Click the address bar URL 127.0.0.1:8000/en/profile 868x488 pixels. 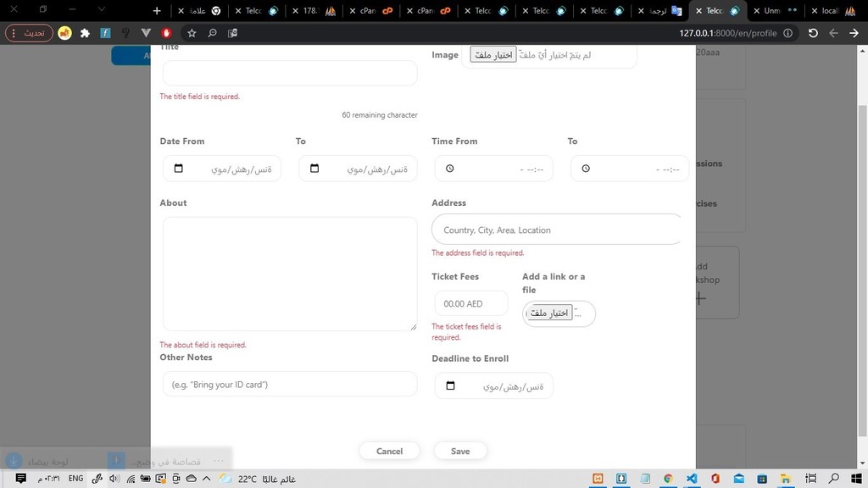[x=728, y=33]
